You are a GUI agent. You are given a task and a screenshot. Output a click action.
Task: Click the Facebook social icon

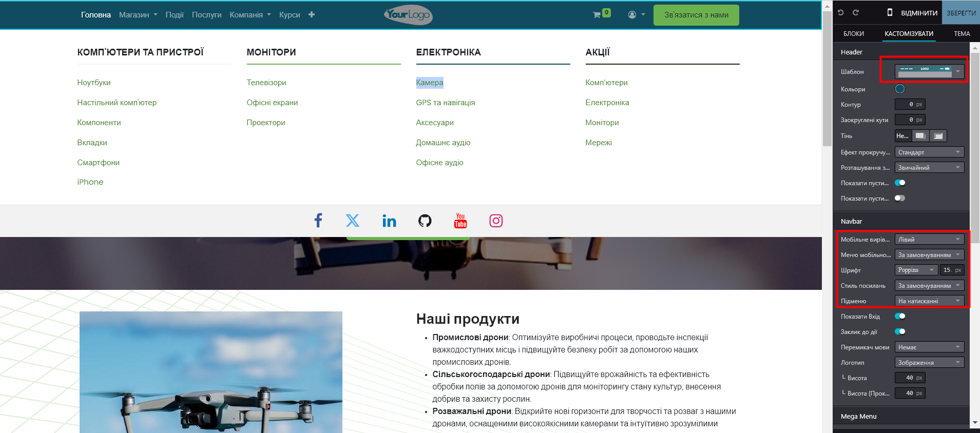click(318, 221)
